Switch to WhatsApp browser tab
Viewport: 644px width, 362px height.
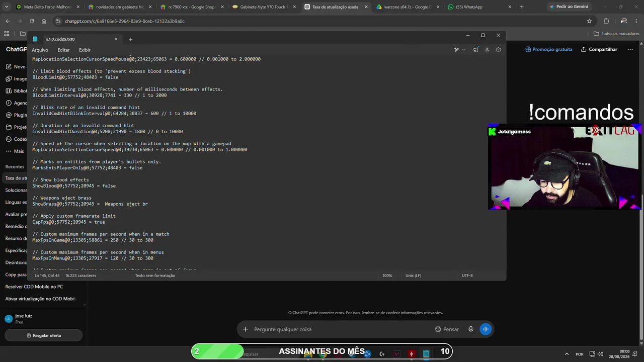point(478,7)
